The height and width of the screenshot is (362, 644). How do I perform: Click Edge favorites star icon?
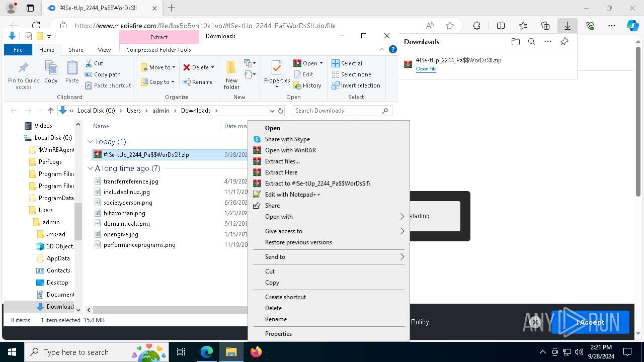tap(450, 26)
